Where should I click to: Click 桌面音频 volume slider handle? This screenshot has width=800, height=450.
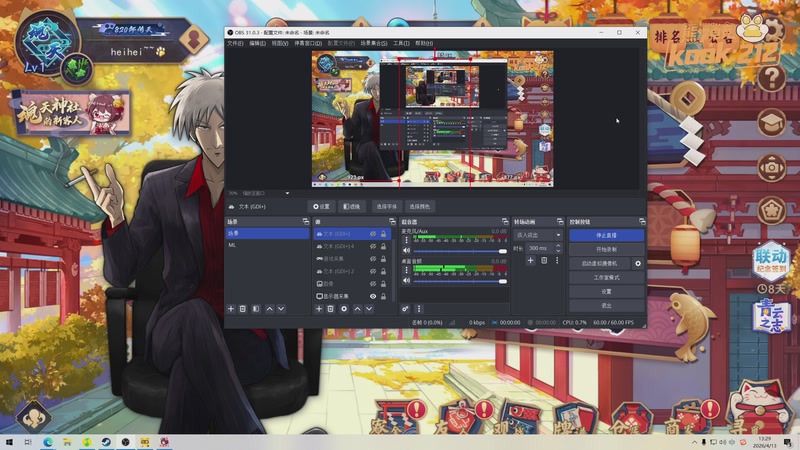point(503,281)
